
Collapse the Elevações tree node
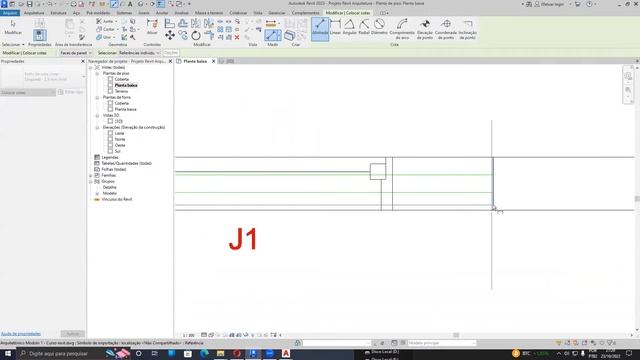point(97,128)
